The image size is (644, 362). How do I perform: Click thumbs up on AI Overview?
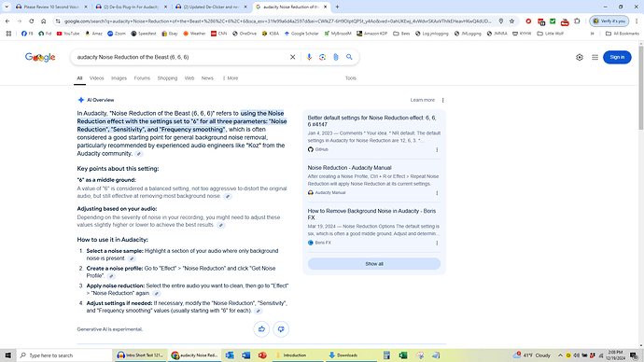[x=261, y=328]
